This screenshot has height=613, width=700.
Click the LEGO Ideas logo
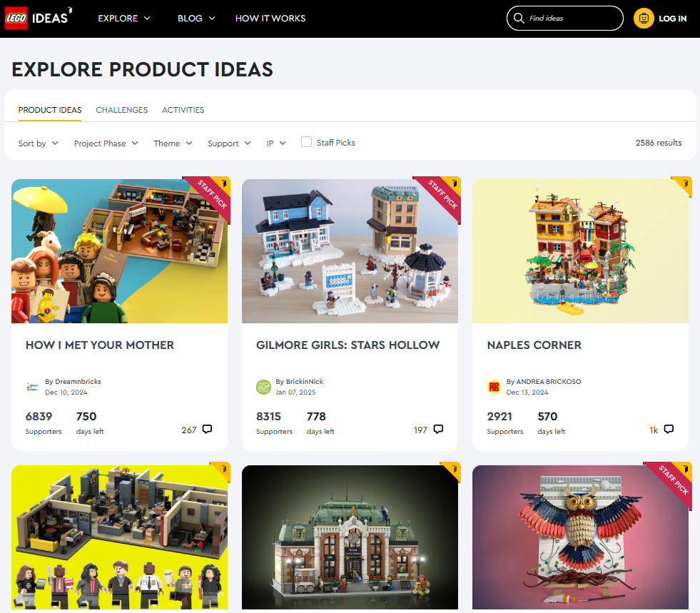[x=39, y=19]
